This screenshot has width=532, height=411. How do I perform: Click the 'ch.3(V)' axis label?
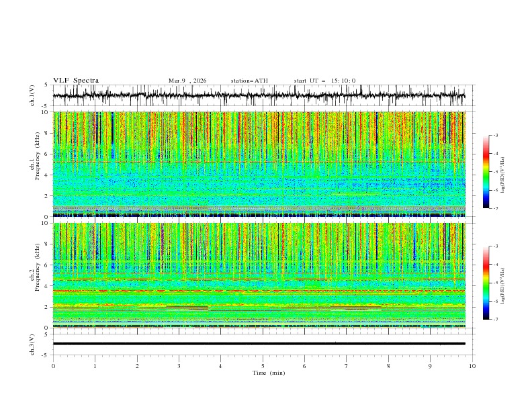32,345
